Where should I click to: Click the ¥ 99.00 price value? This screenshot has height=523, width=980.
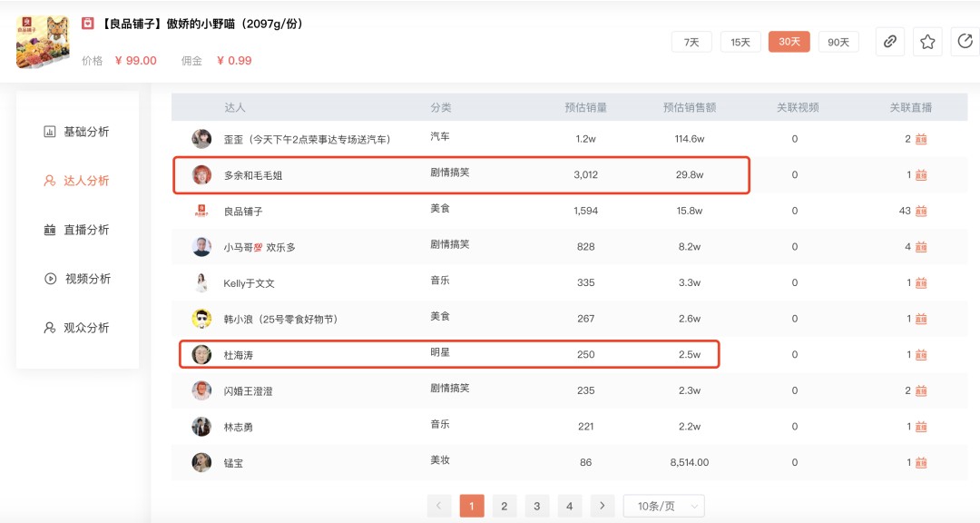click(x=135, y=61)
